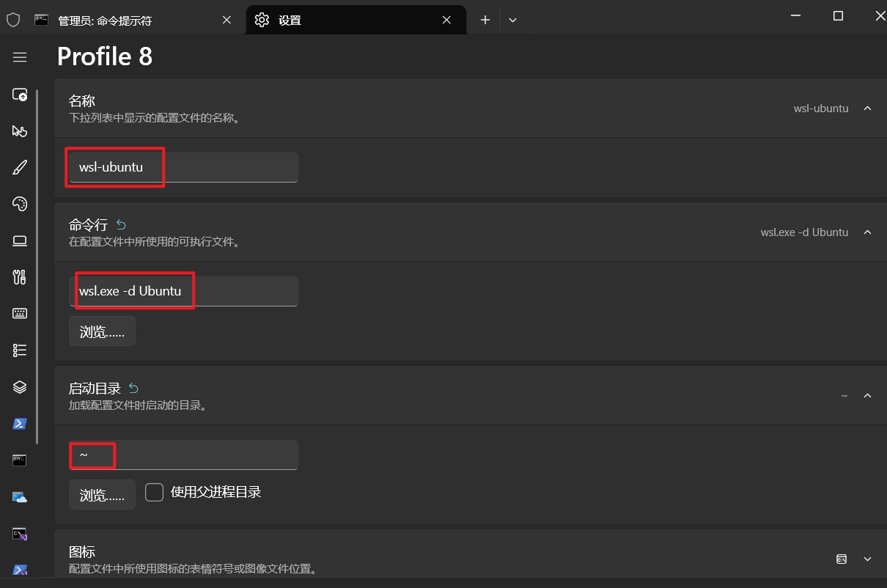Collapse the 命令行 section

click(x=868, y=232)
